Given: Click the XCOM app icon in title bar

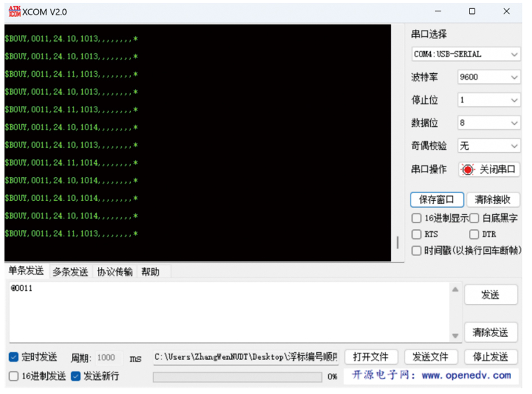Looking at the screenshot, I should 14,11.
